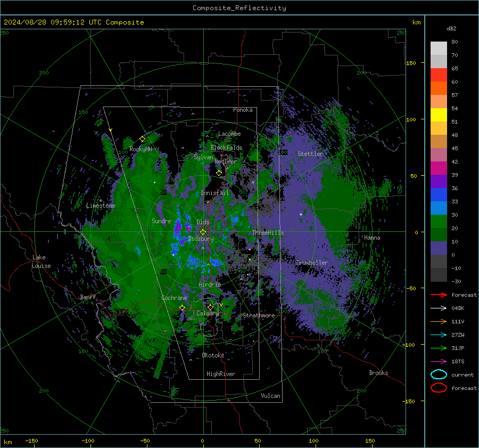Pick the dark green 10-20 dBZ swatch
This screenshot has height=448, width=479.
point(439,234)
